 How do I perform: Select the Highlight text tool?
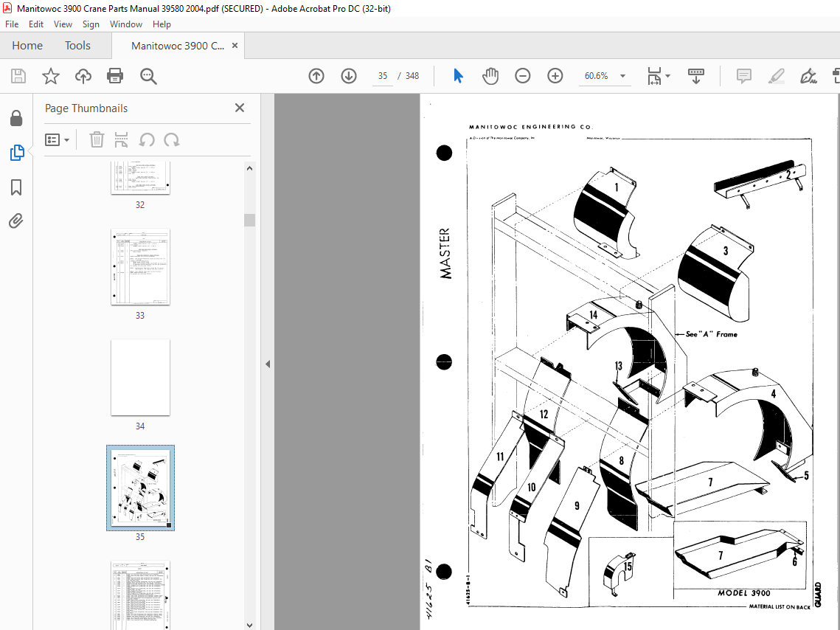point(777,76)
